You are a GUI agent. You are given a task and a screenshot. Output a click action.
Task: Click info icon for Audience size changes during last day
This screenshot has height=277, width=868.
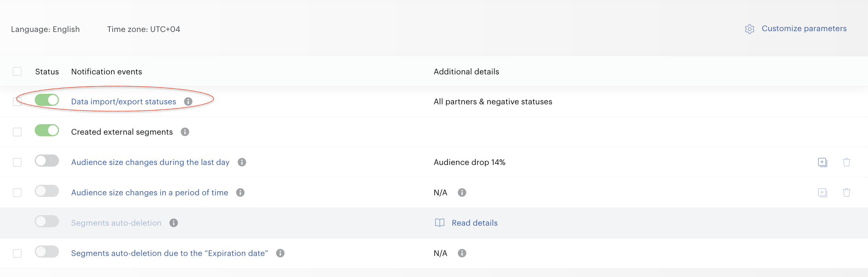pos(242,162)
